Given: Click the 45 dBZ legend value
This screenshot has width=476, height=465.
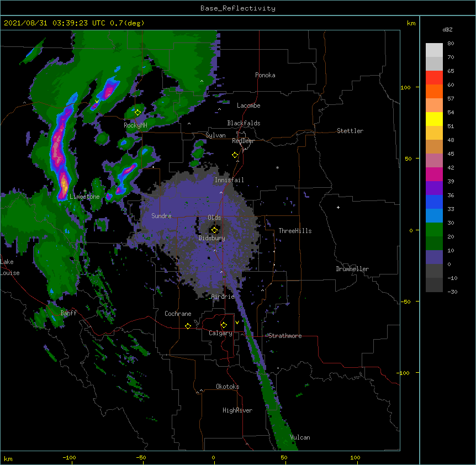Looking at the screenshot, I should click(451, 154).
